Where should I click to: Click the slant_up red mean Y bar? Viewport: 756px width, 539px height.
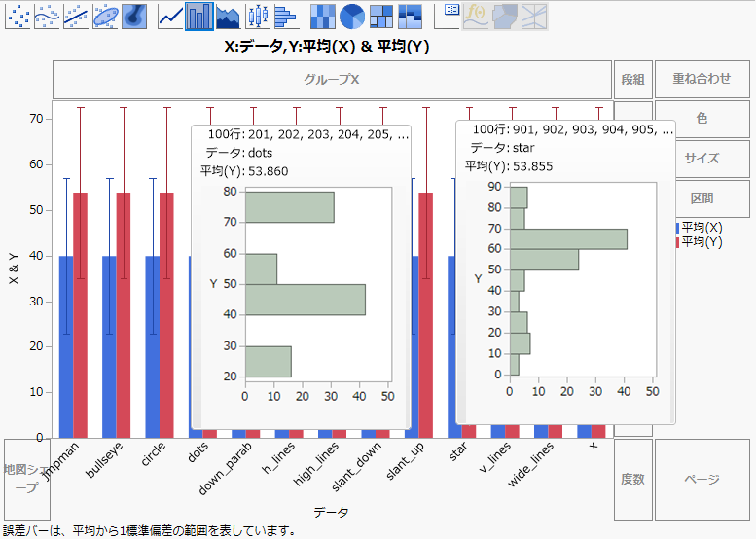click(x=426, y=315)
